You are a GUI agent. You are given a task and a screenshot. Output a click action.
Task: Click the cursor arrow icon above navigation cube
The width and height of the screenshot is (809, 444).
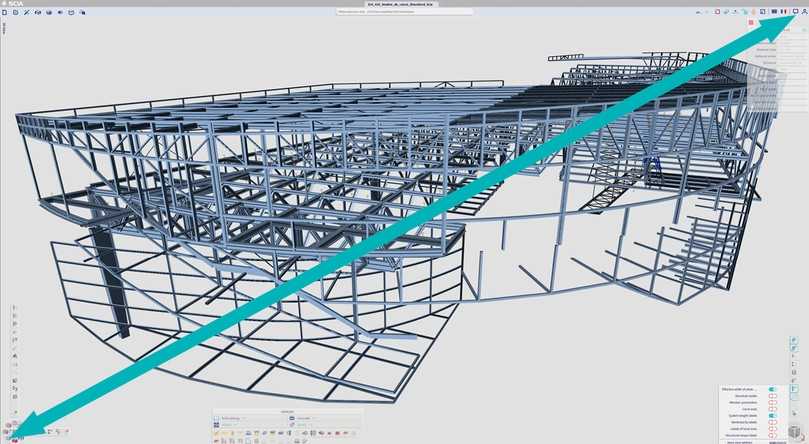pos(794,412)
